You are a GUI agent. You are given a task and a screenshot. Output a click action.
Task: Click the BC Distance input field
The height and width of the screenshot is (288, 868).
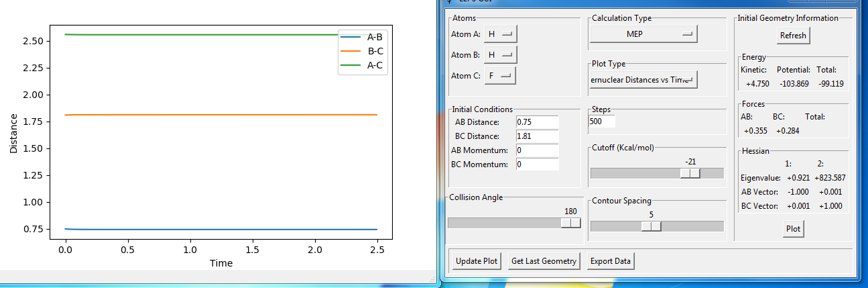pos(537,136)
